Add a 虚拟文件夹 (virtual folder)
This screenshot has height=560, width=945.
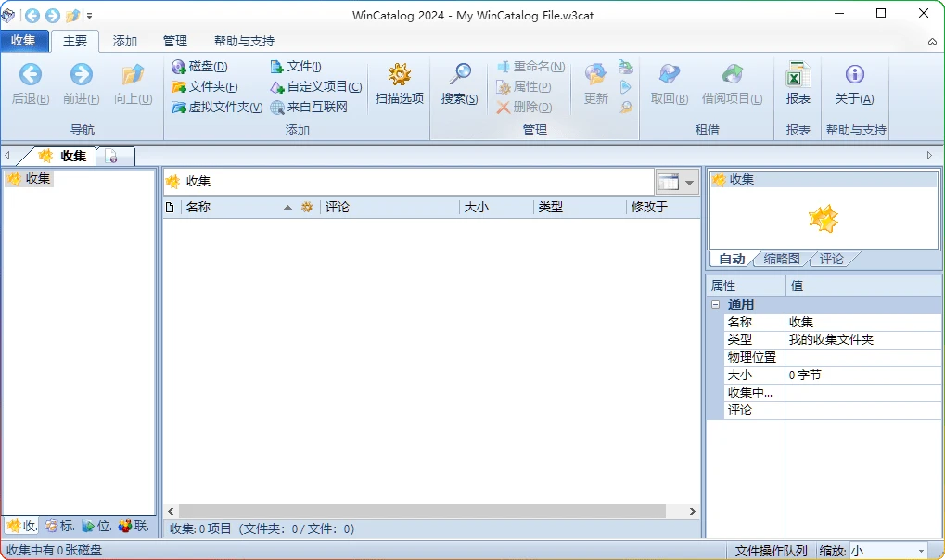pyautogui.click(x=217, y=108)
